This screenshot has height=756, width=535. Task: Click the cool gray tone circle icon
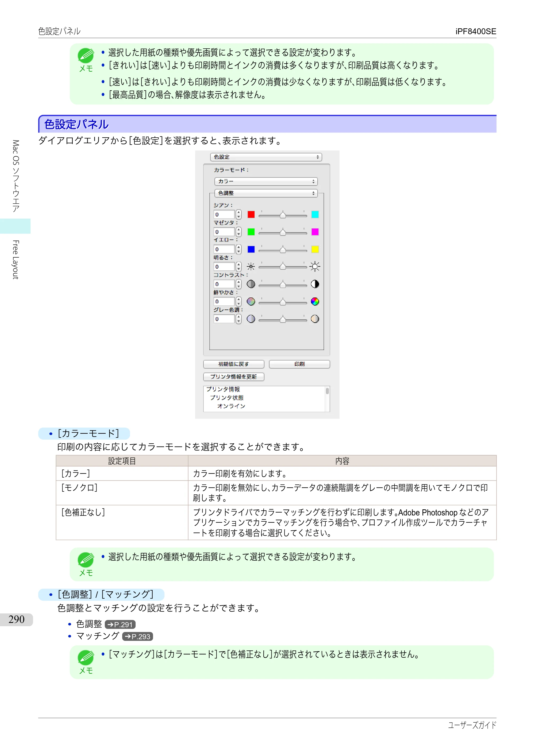(251, 319)
